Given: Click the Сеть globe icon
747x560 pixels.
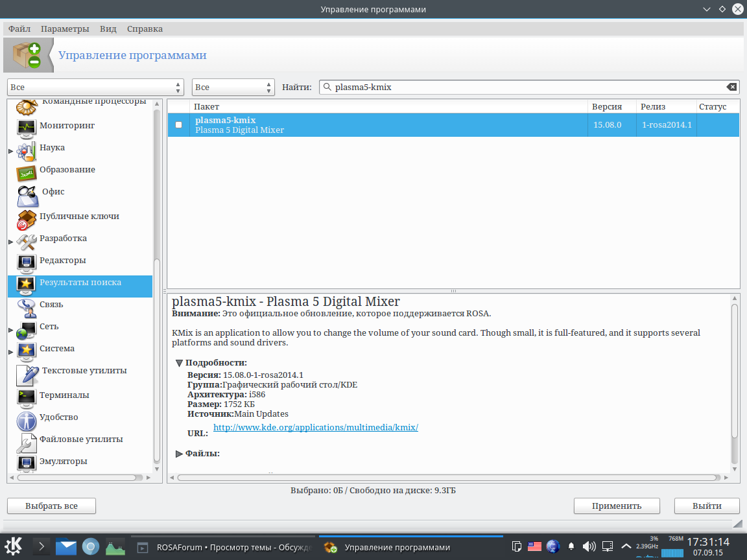Looking at the screenshot, I should [26, 329].
